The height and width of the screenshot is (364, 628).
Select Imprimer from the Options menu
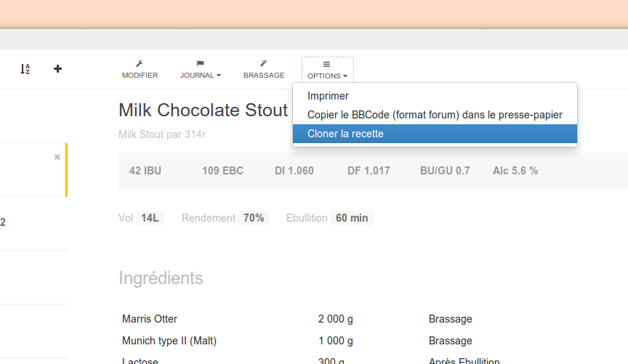(x=328, y=96)
